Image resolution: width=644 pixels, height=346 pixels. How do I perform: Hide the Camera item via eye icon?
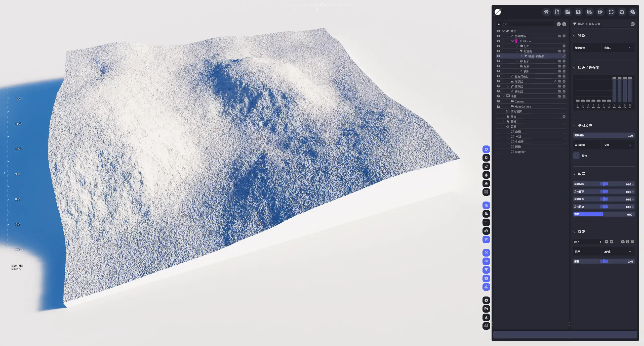(x=498, y=101)
